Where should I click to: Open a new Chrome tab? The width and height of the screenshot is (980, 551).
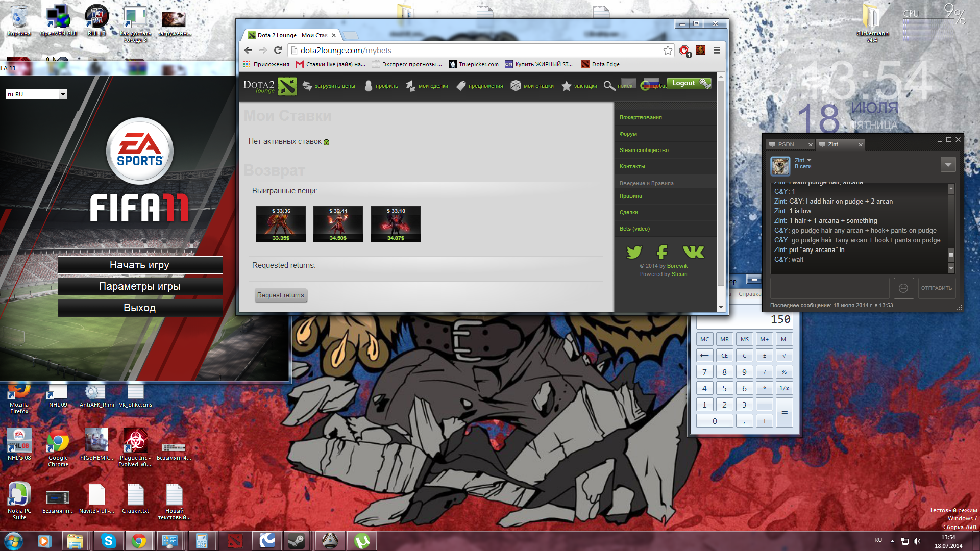tap(350, 35)
